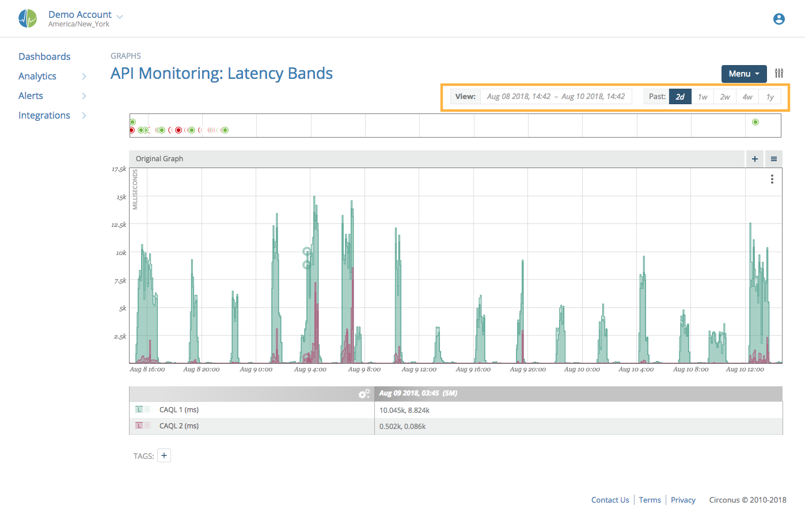Select the 1w past time range

[x=703, y=97]
